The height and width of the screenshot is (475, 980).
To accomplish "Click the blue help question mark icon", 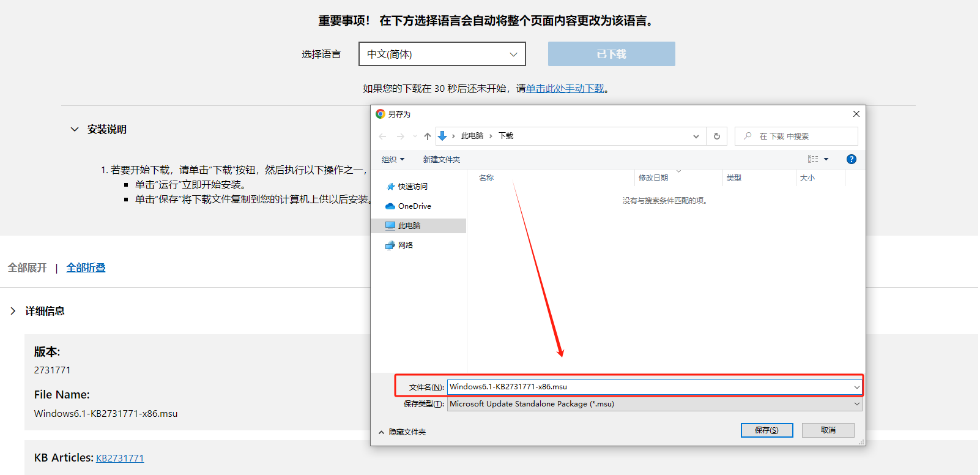I will [x=851, y=159].
